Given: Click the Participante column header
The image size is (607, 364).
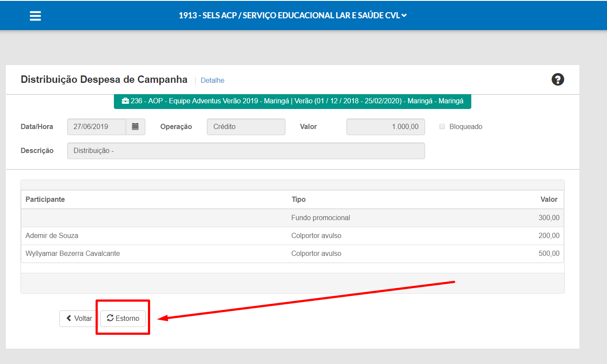Looking at the screenshot, I should (45, 199).
